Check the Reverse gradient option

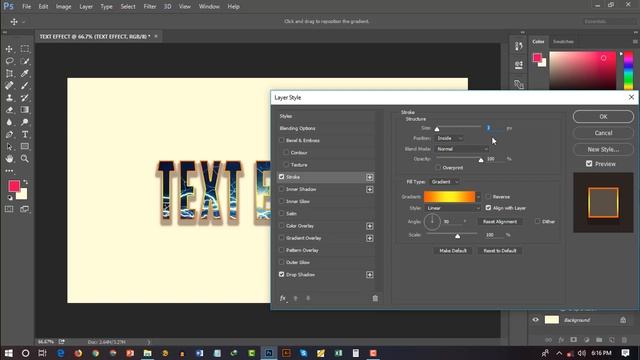click(x=488, y=197)
